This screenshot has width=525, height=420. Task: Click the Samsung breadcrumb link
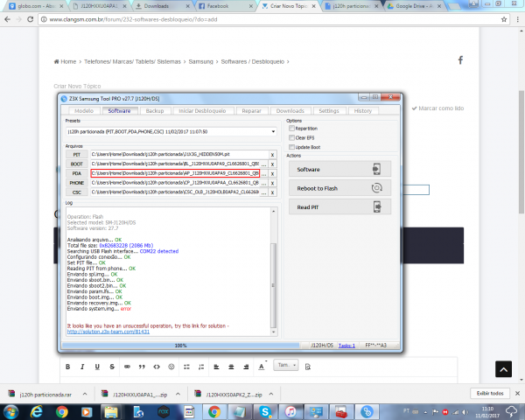(x=200, y=61)
